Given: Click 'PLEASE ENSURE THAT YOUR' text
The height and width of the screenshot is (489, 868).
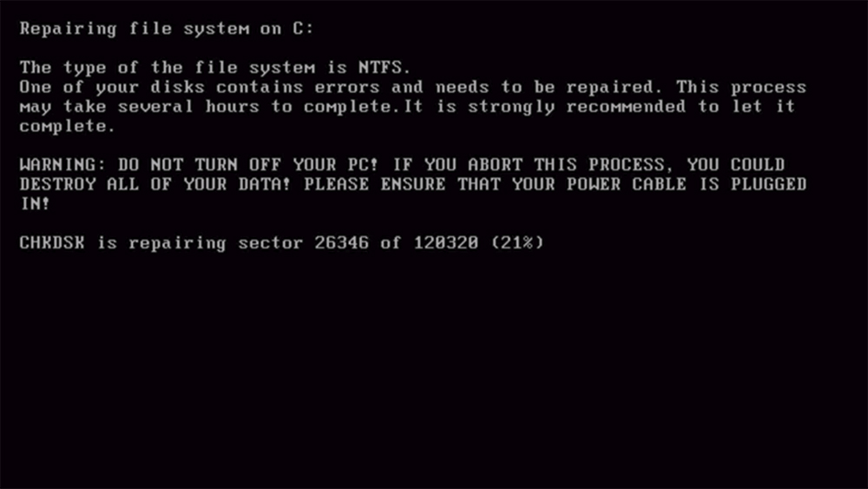Looking at the screenshot, I should pos(430,184).
